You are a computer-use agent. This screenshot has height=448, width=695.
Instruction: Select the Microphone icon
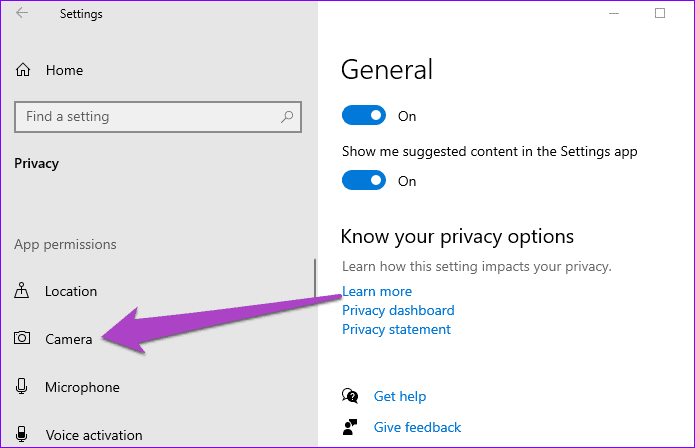21,386
